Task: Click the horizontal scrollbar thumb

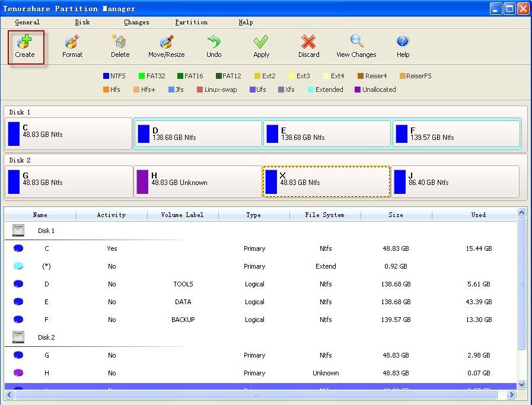Action: tap(256, 394)
